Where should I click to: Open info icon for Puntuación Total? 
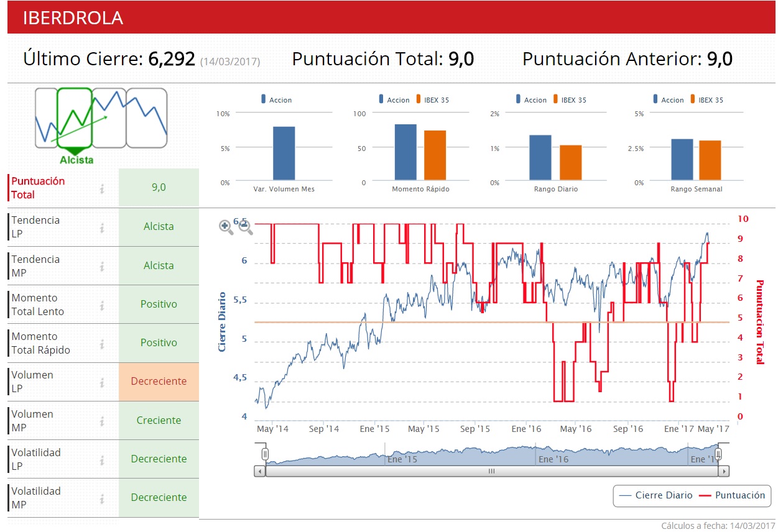click(x=101, y=188)
